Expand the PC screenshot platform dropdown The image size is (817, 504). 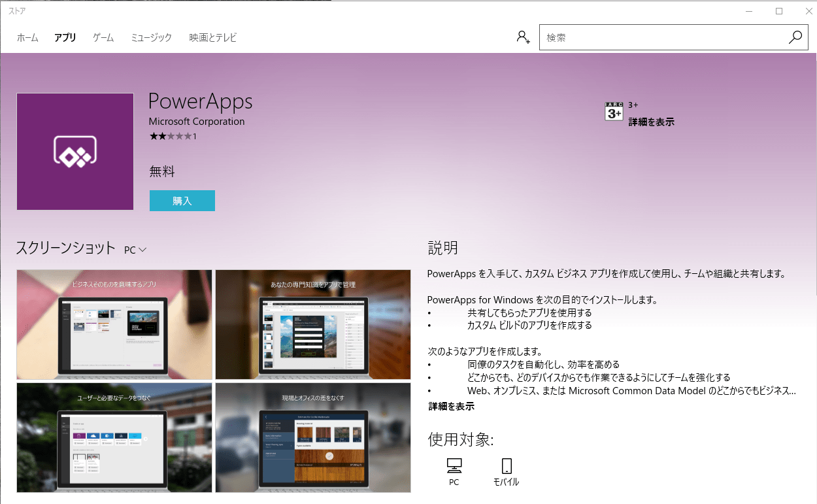135,250
